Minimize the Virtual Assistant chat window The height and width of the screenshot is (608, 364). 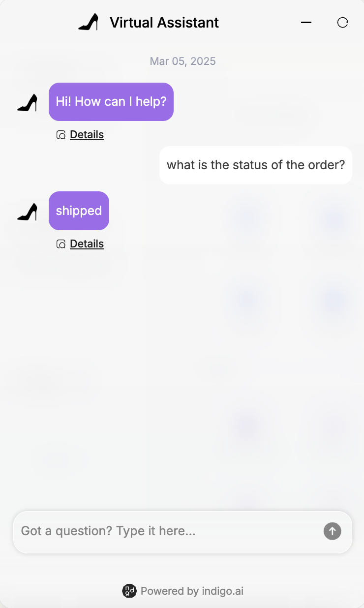(x=306, y=23)
